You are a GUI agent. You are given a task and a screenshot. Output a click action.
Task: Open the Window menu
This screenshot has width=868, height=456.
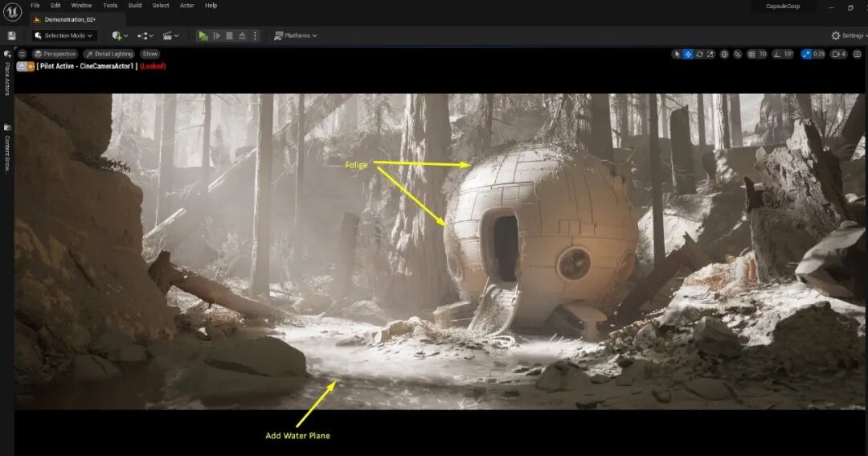click(x=81, y=6)
